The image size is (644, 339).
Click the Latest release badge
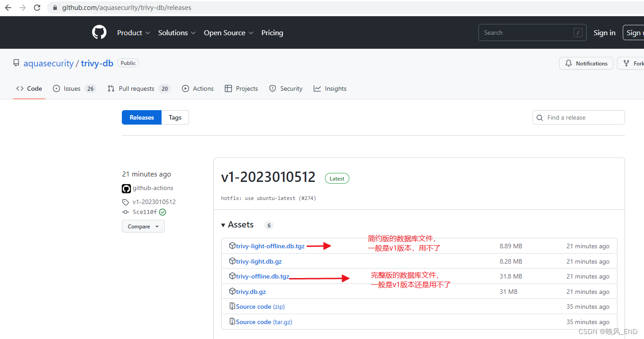coord(337,178)
